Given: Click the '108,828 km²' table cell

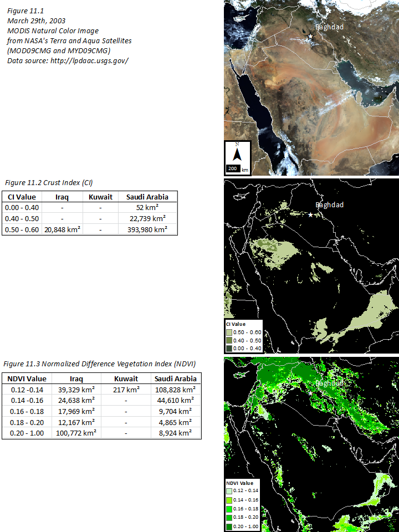Looking at the screenshot, I should 176,390.
